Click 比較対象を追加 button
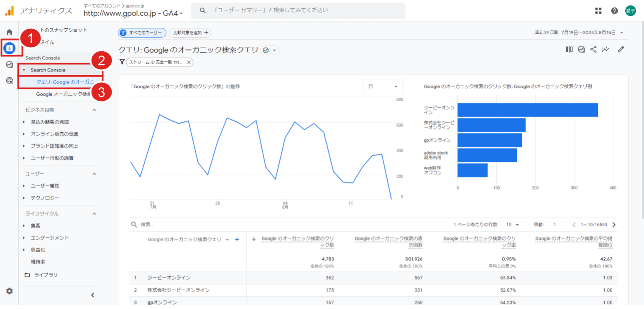The width and height of the screenshot is (644, 309). [x=190, y=33]
